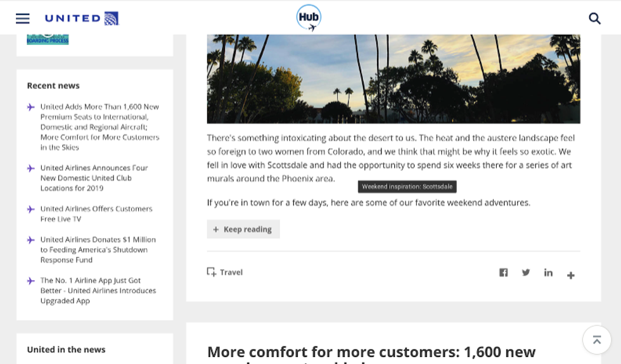Click the plane bullet beside Free Live TV

(31, 209)
